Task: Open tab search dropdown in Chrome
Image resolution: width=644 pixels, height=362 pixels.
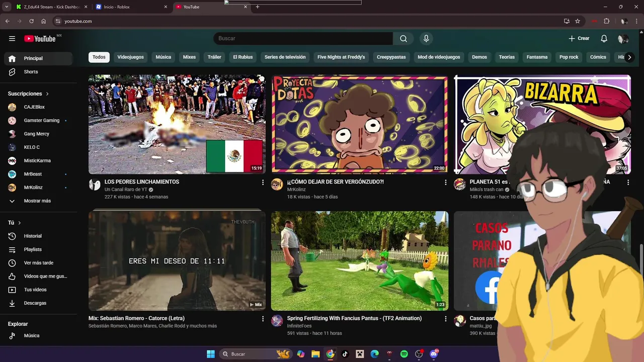Action: coord(7,7)
